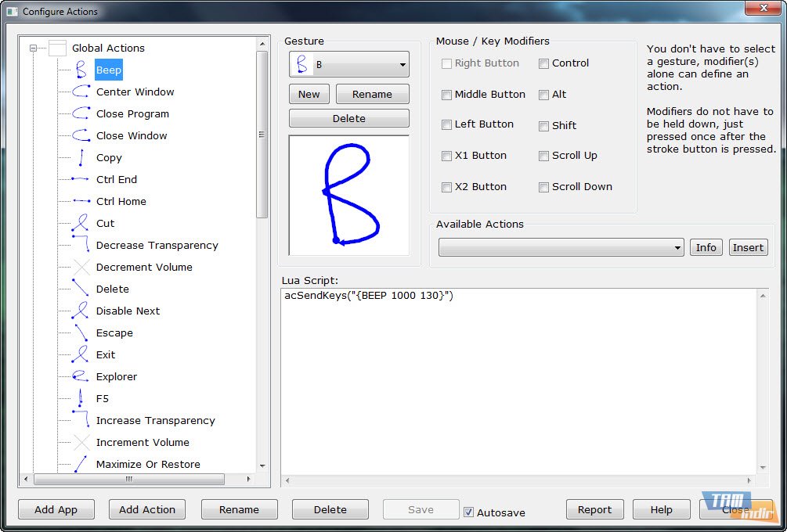
Task: Click the action tree vertical scrollbar thumb
Action: [x=262, y=135]
